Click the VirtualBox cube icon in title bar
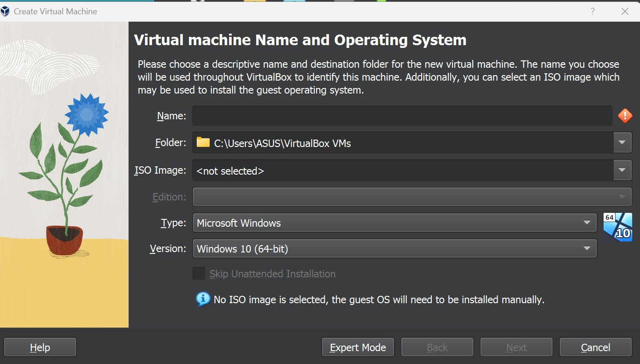Viewport: 640px width, 364px height. pyautogui.click(x=5, y=12)
